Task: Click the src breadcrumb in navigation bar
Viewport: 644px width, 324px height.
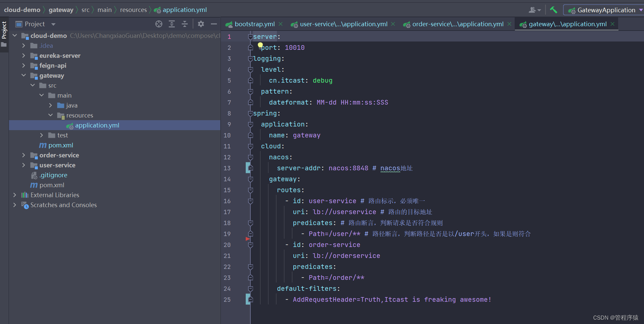Action: pos(86,10)
